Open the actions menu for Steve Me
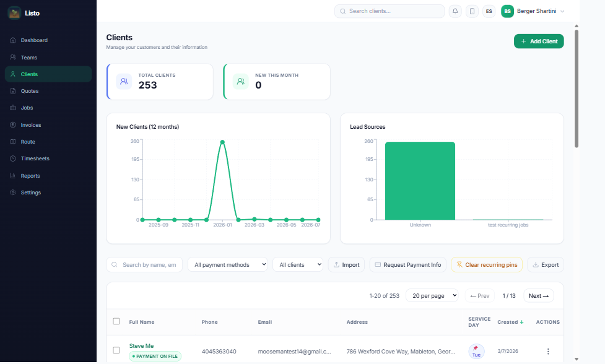 [x=548, y=351]
